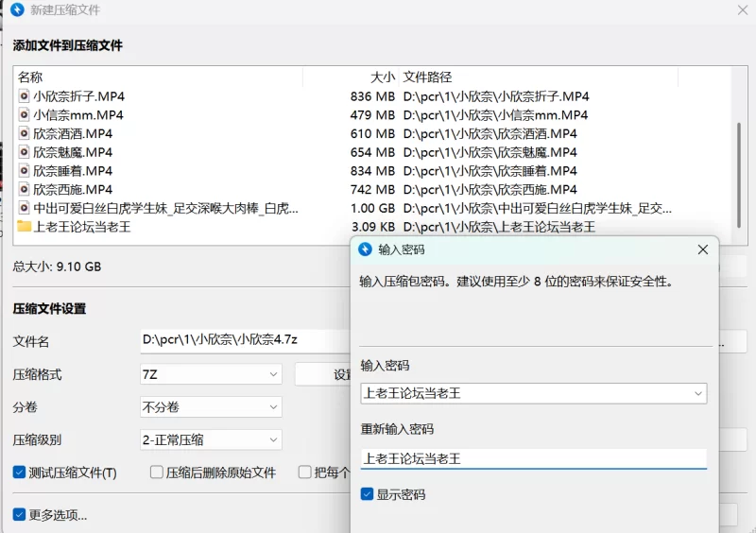Click the 重新输入密码 text field

533,459
